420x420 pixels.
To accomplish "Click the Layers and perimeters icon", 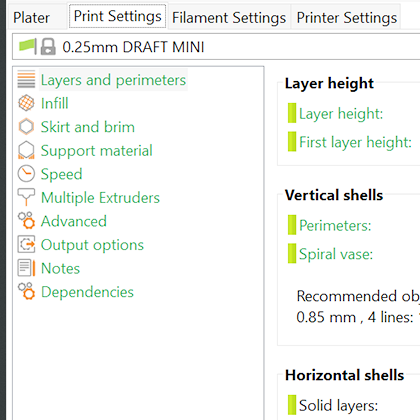I will pos(26,80).
